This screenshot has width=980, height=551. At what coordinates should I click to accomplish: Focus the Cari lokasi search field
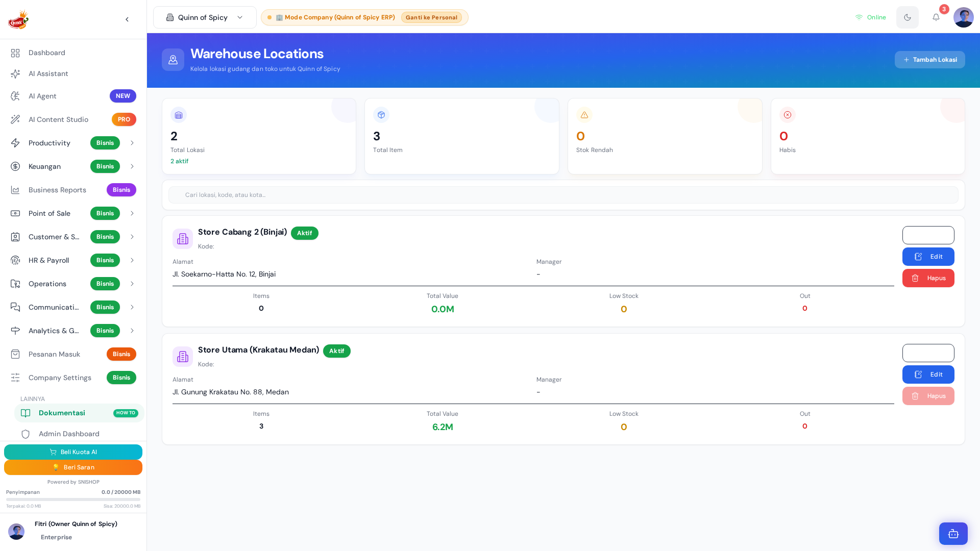pos(563,195)
